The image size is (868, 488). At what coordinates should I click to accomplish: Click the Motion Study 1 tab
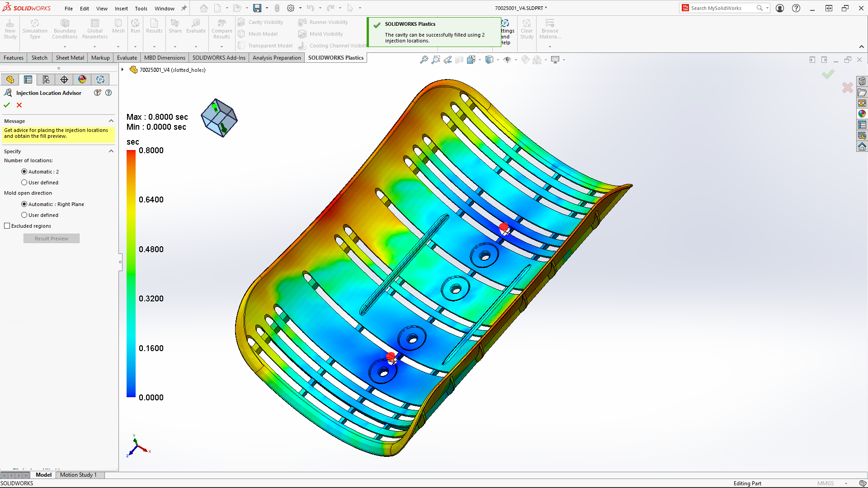point(79,475)
